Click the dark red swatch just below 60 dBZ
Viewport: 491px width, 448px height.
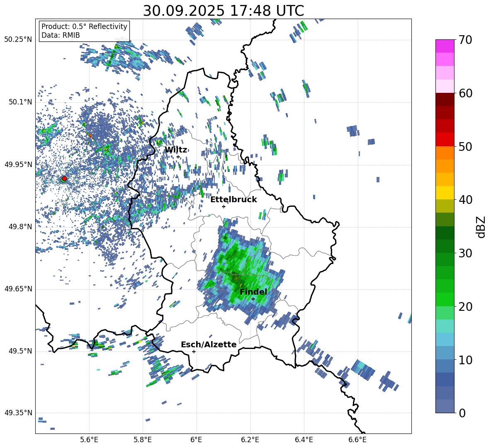(x=445, y=99)
